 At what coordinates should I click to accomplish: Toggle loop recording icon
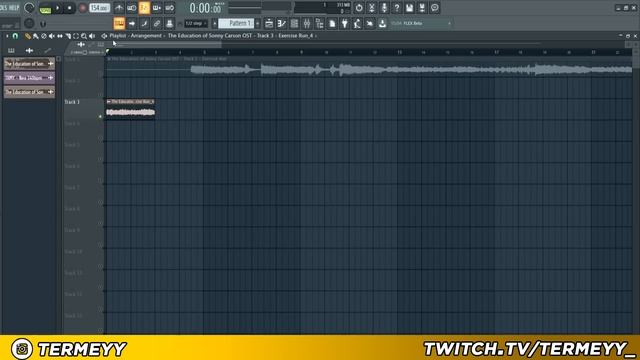click(x=169, y=8)
